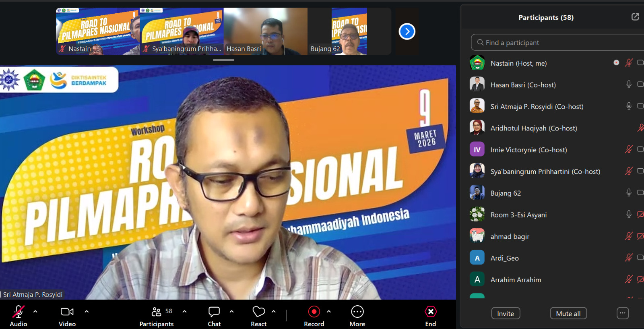Image resolution: width=644 pixels, height=329 pixels.
Task: Click Aridhotul Haqiyah's avatar
Action: [477, 128]
